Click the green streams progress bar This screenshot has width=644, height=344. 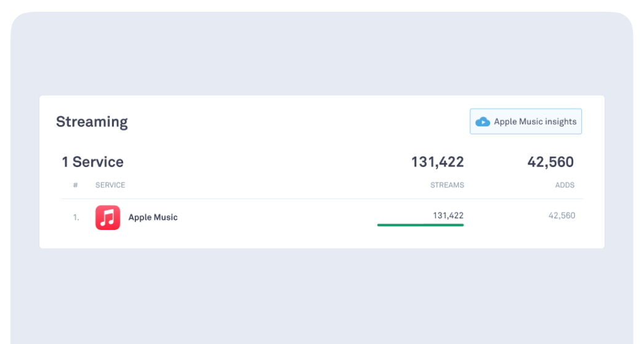coord(421,225)
